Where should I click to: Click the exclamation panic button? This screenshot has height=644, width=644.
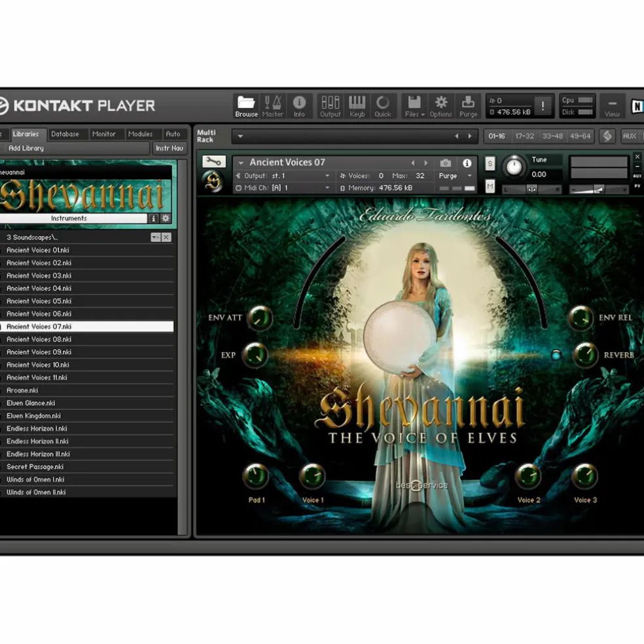543,107
